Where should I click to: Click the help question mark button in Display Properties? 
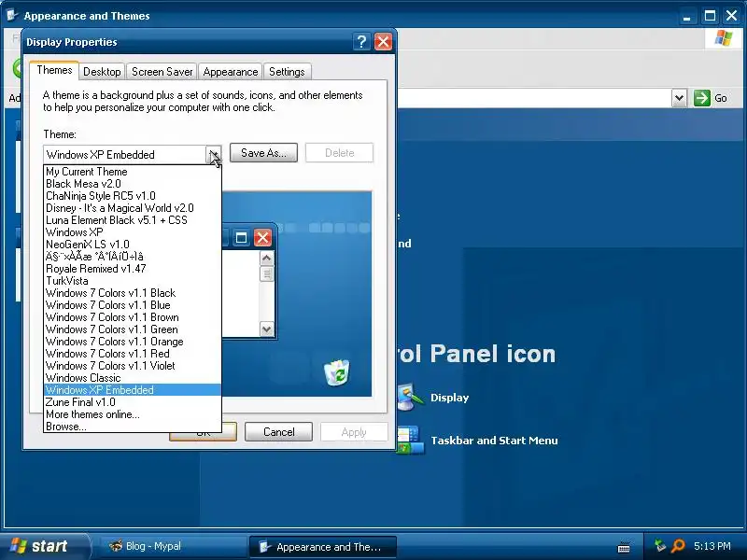[361, 42]
